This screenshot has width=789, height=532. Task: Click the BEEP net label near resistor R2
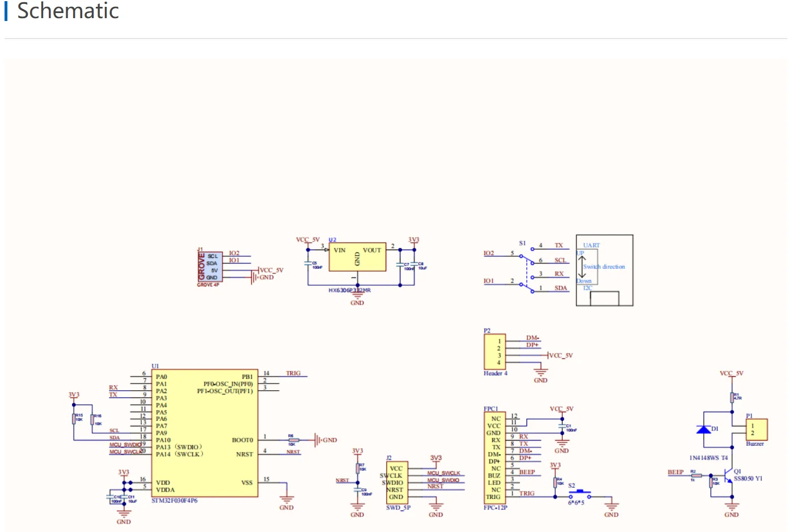click(675, 472)
